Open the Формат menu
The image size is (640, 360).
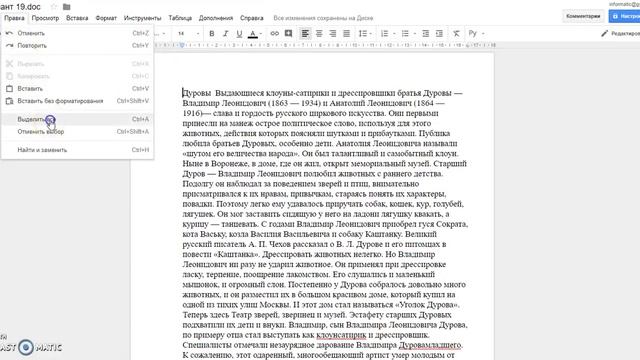click(106, 18)
